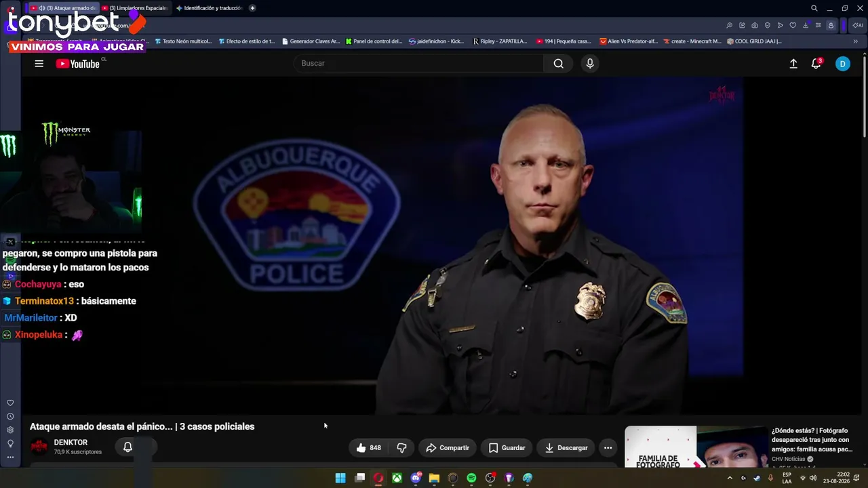Dislike the video with thumbs down

tap(401, 447)
